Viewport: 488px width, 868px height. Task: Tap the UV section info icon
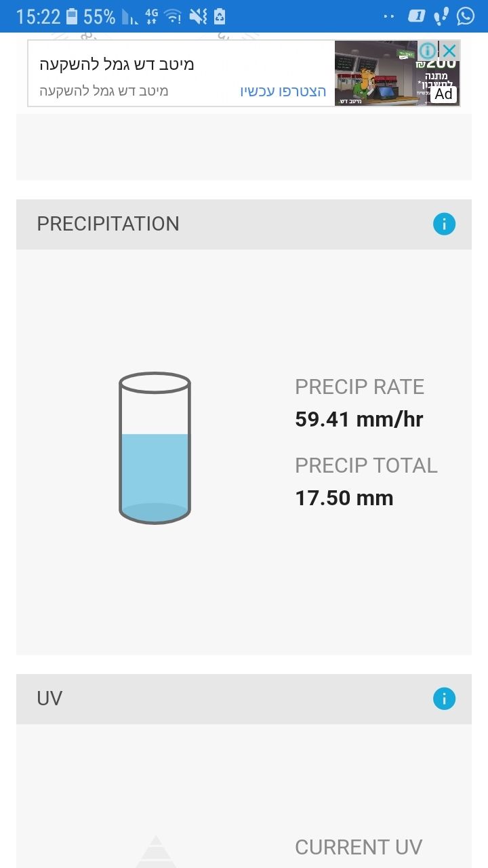point(444,699)
